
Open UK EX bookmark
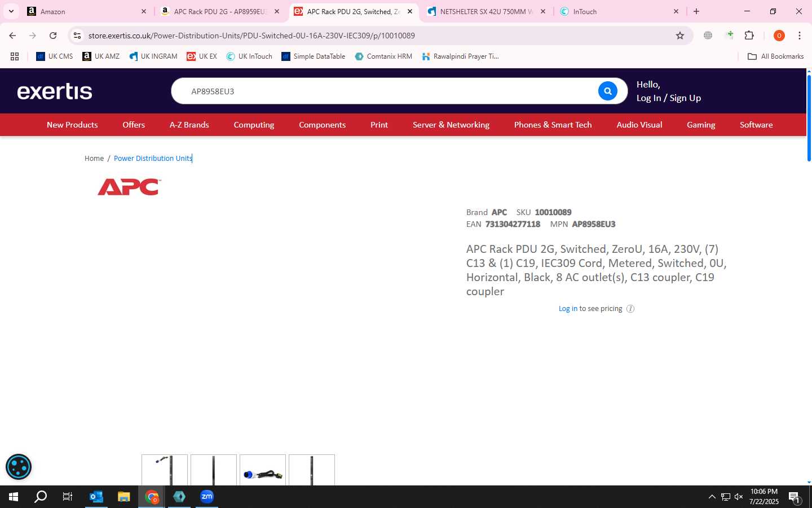click(x=202, y=56)
